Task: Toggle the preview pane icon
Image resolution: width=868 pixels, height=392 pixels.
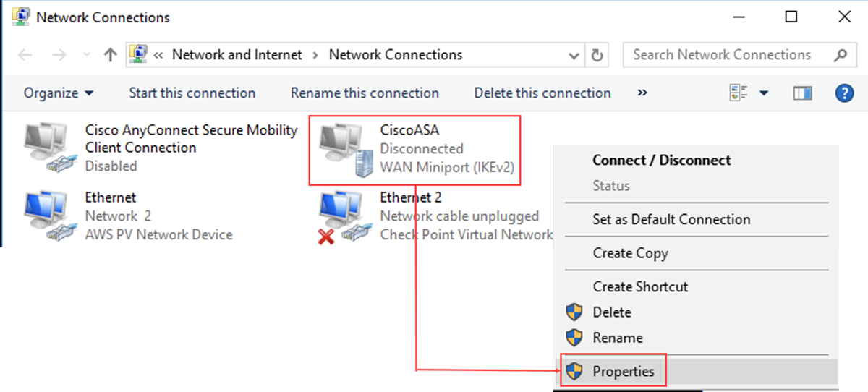Action: [x=802, y=93]
